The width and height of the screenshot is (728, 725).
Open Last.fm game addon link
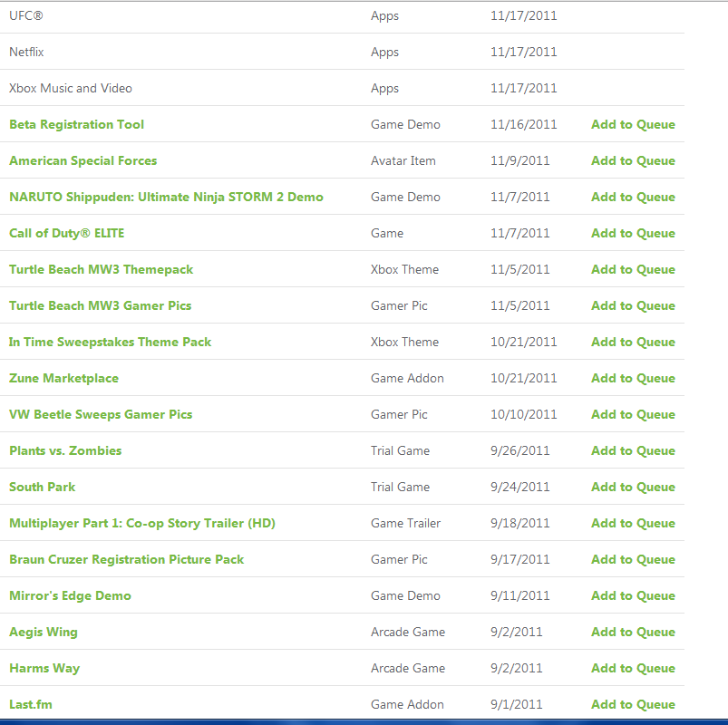[31, 704]
